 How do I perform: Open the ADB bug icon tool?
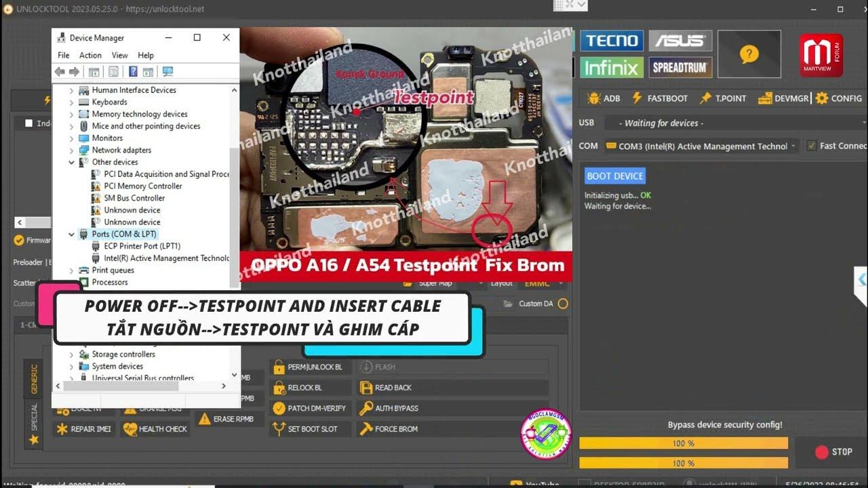(604, 98)
